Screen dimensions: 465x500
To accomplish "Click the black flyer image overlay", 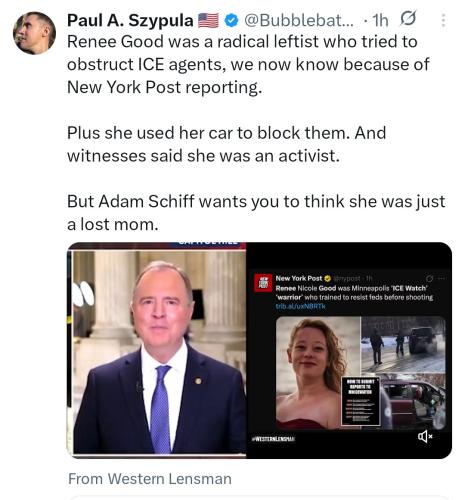I will coord(361,401).
